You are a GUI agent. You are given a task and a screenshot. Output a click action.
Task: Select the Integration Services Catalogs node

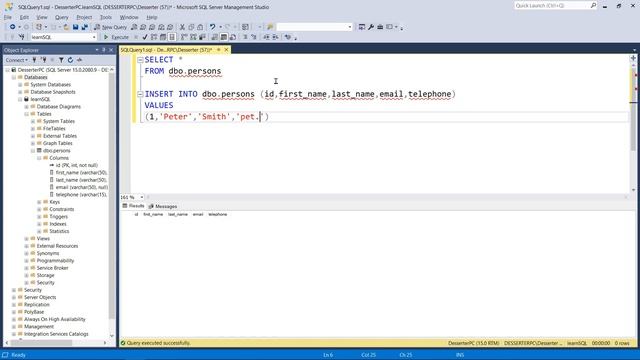click(56, 334)
